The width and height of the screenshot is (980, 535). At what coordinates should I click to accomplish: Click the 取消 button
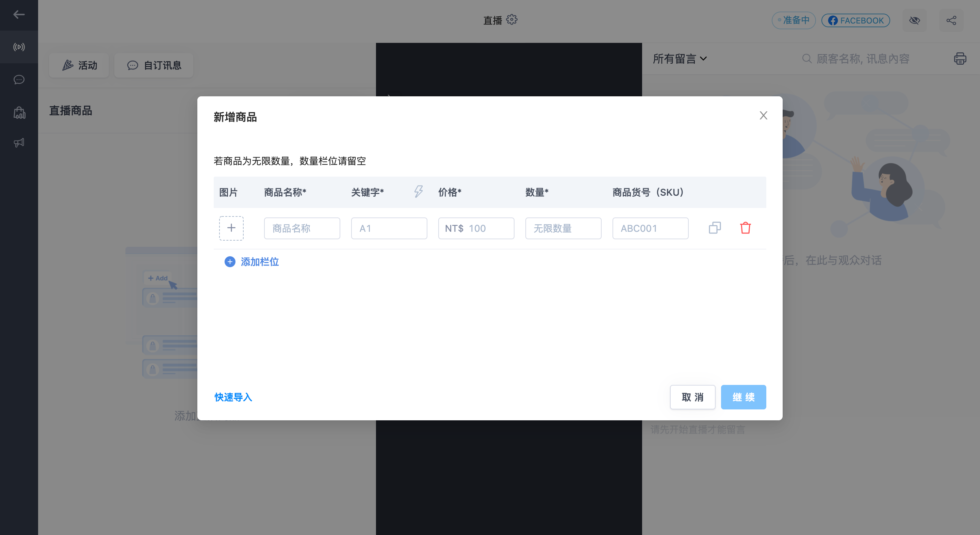point(692,397)
